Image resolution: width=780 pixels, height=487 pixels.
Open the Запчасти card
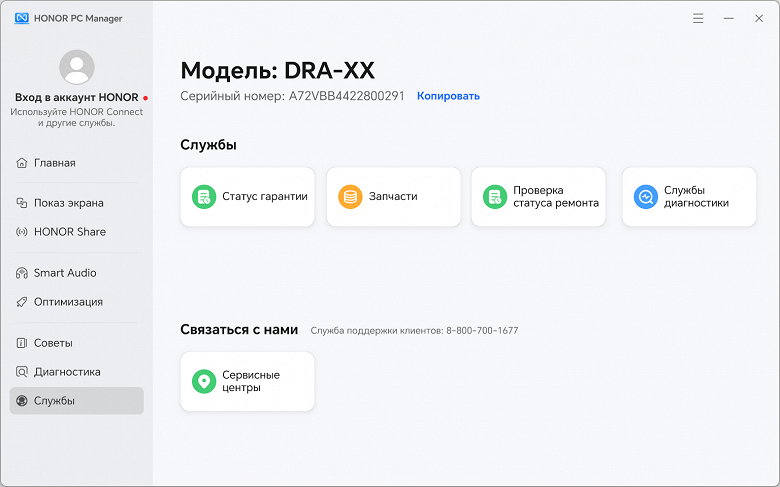tap(393, 197)
